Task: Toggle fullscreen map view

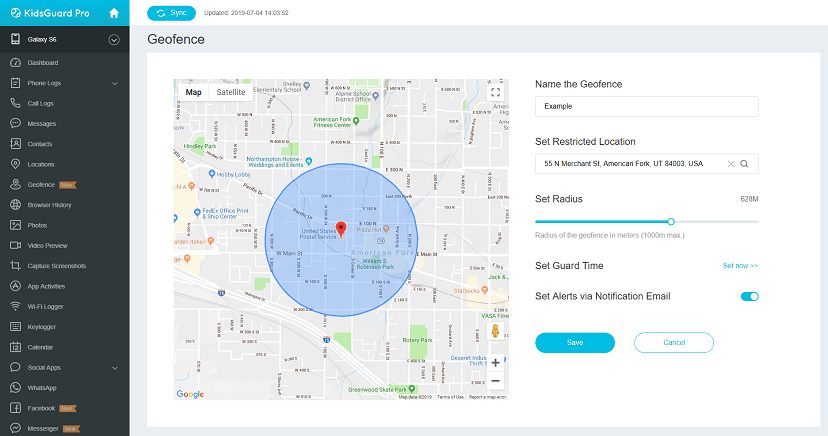Action: (495, 92)
